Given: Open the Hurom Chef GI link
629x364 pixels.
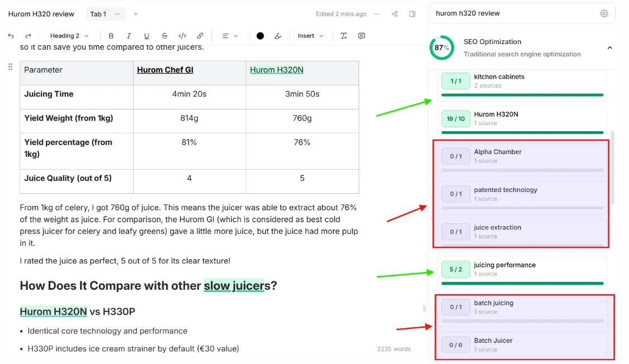Looking at the screenshot, I should (x=165, y=70).
